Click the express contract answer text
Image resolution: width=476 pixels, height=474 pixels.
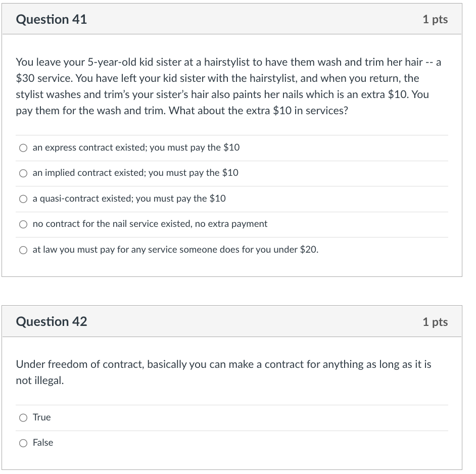point(135,148)
